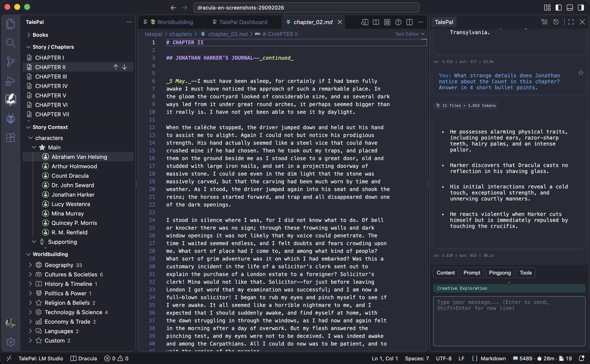The height and width of the screenshot is (364, 590).
Task: Close the chapter_02.md tab
Action: [x=340, y=22]
